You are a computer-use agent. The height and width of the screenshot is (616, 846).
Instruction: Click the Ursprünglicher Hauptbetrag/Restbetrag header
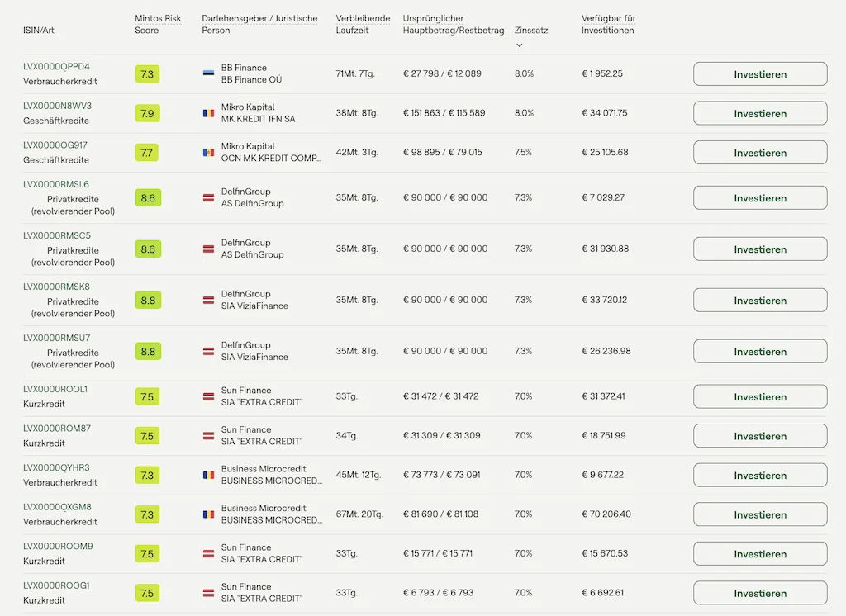[x=452, y=26]
